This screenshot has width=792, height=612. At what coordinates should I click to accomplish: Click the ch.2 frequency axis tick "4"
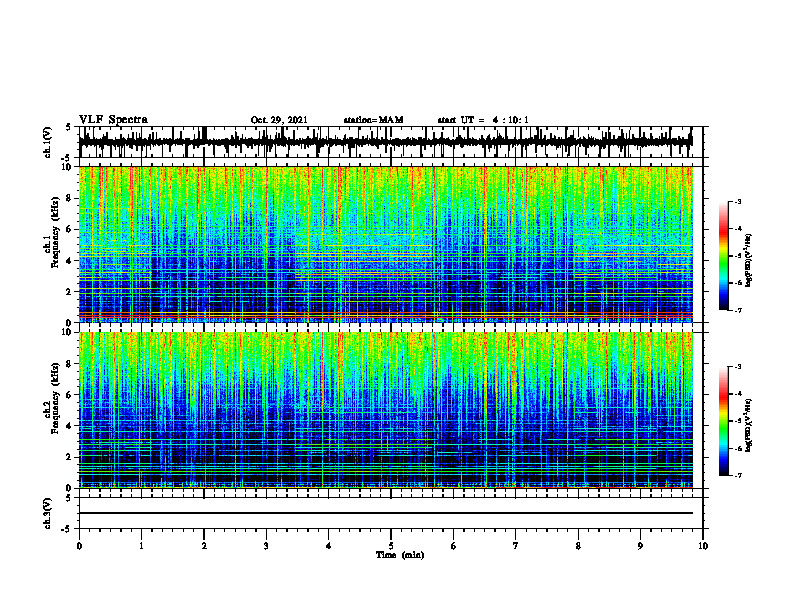70,426
